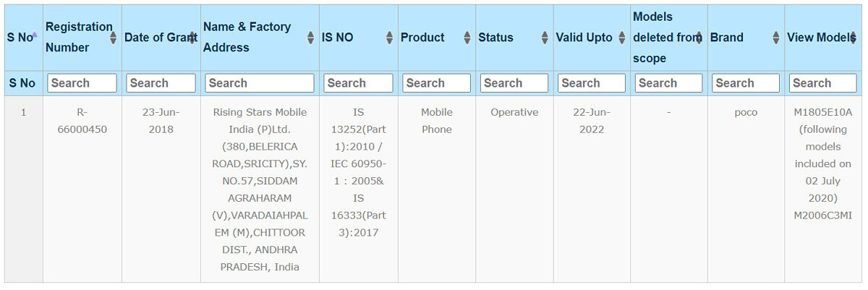Click the Date of Grant search box
868x290 pixels.
pos(161,83)
